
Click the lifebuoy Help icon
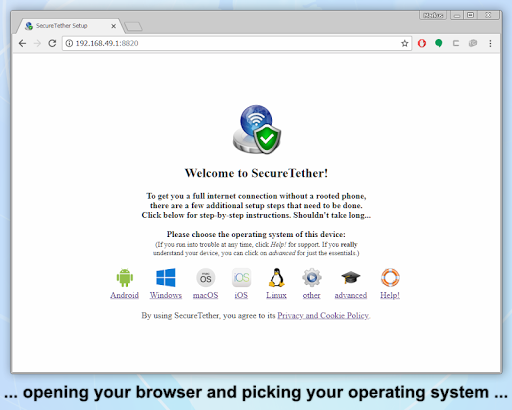(390, 278)
